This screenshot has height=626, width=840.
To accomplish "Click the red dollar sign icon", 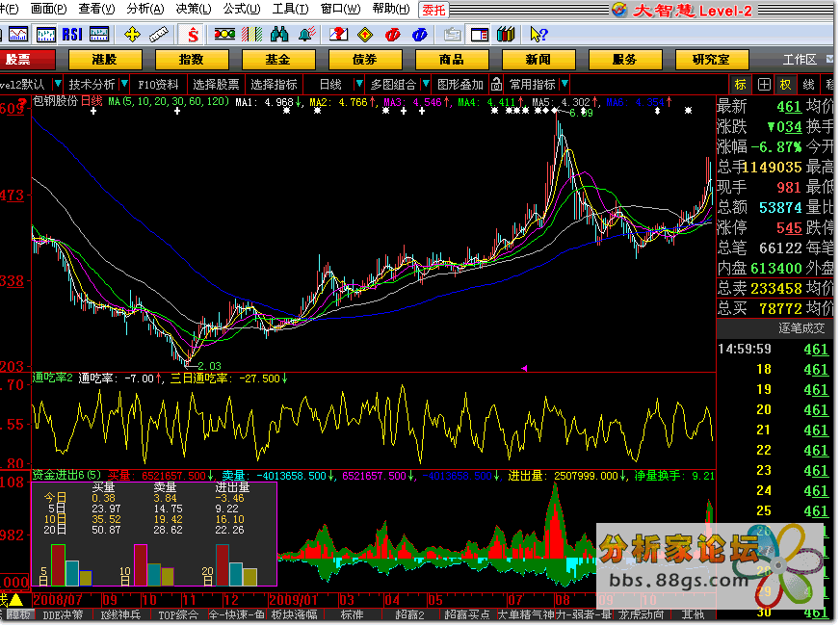I will [x=193, y=35].
